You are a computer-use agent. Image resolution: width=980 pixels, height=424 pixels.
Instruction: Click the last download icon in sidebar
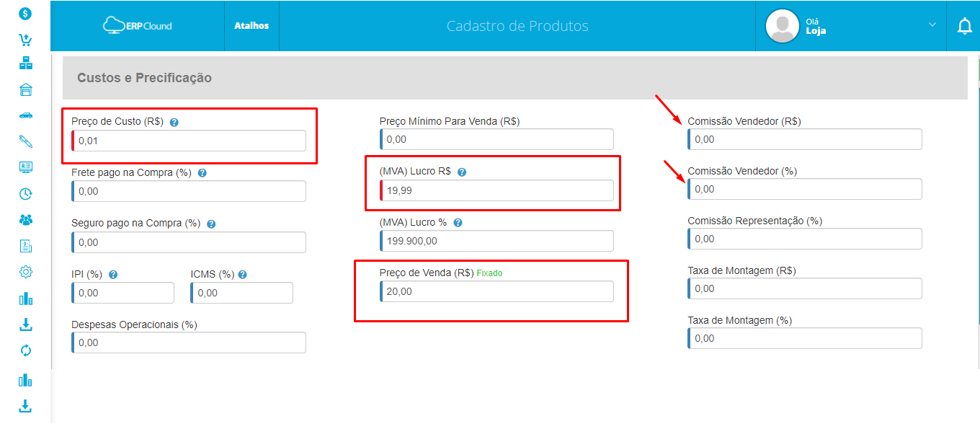[x=25, y=405]
